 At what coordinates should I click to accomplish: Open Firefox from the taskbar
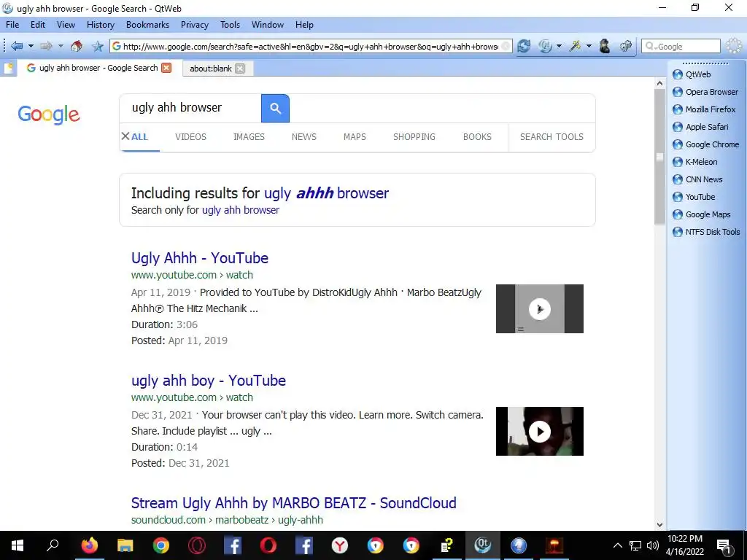[x=90, y=545]
